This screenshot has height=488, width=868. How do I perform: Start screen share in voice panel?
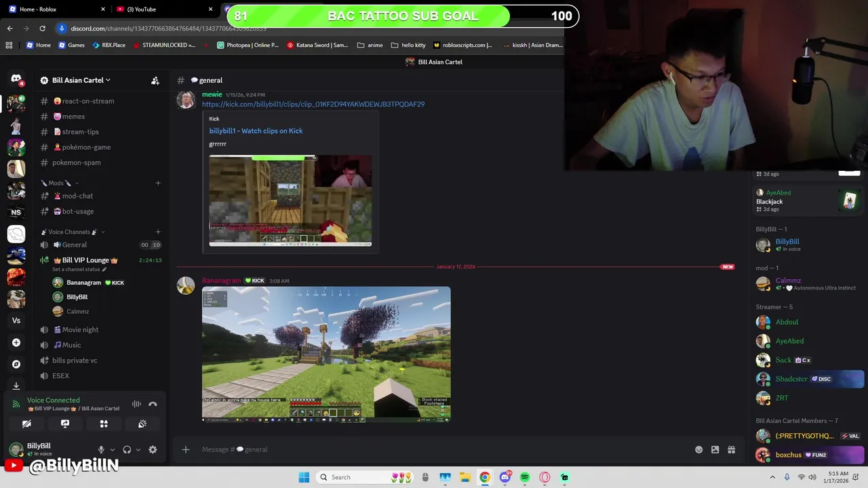[x=65, y=424]
